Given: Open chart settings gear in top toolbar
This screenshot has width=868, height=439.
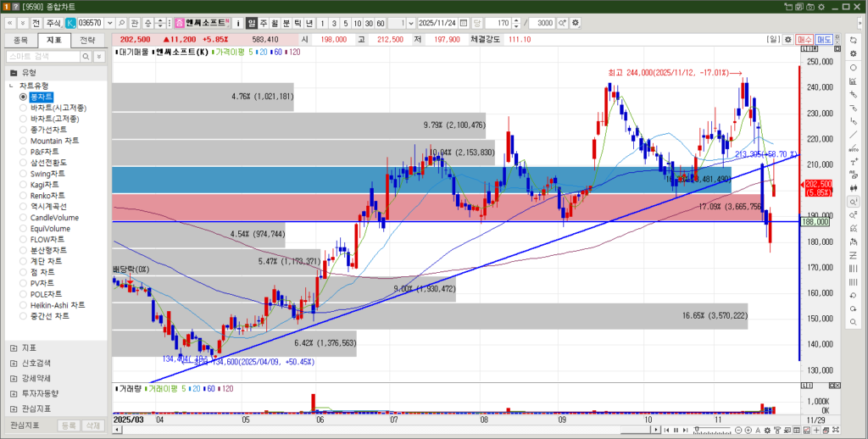Looking at the screenshot, I should (x=576, y=22).
